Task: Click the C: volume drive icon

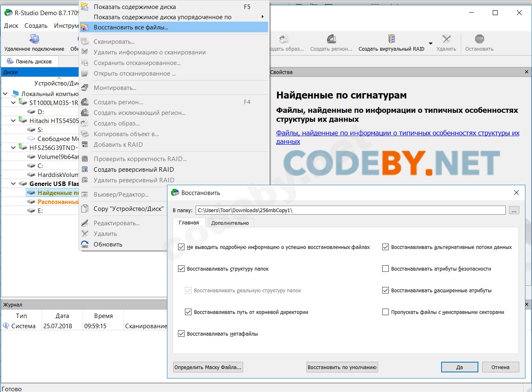Action: point(31,166)
